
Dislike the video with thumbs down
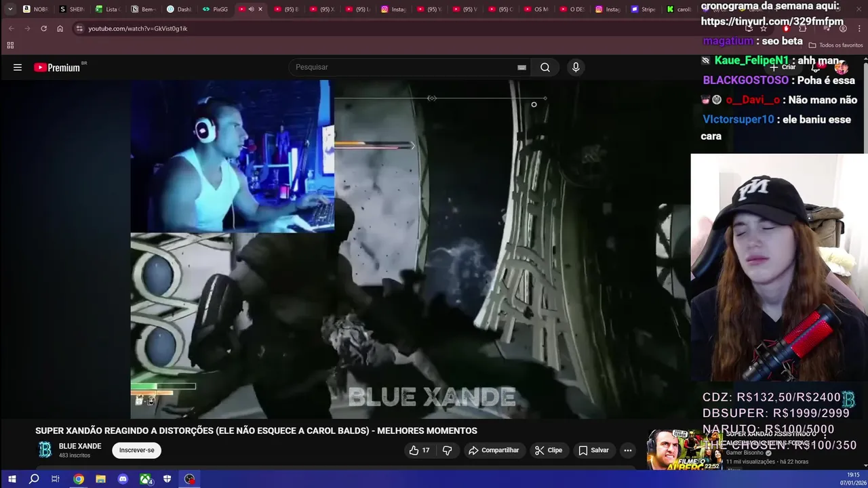pyautogui.click(x=448, y=450)
